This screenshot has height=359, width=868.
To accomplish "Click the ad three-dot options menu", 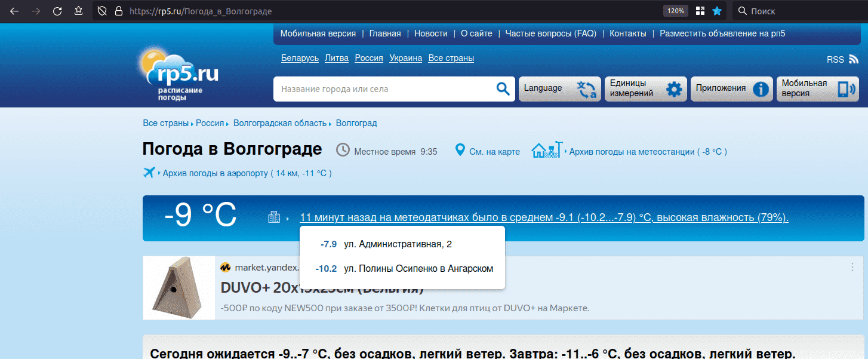I will (x=852, y=267).
